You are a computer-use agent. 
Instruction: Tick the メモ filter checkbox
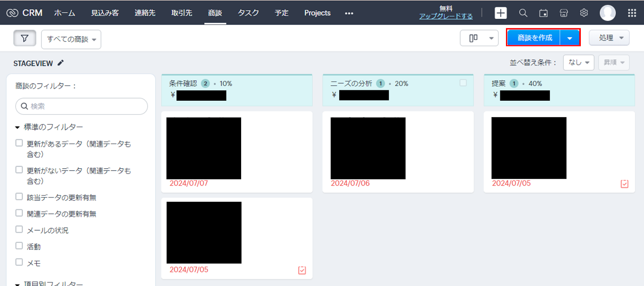(x=19, y=262)
